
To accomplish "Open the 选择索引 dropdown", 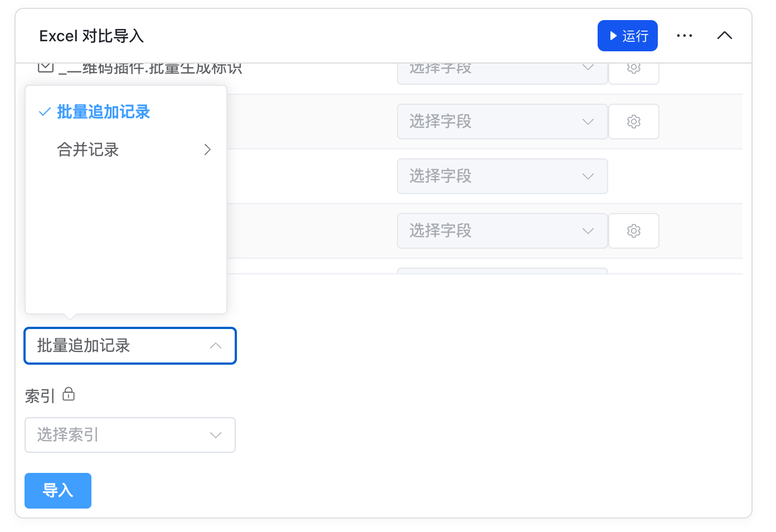I will 130,435.
